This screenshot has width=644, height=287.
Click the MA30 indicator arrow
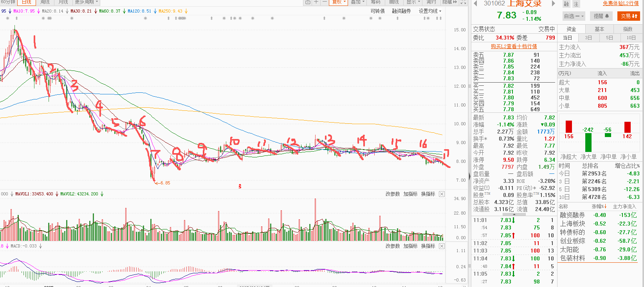point(96,11)
